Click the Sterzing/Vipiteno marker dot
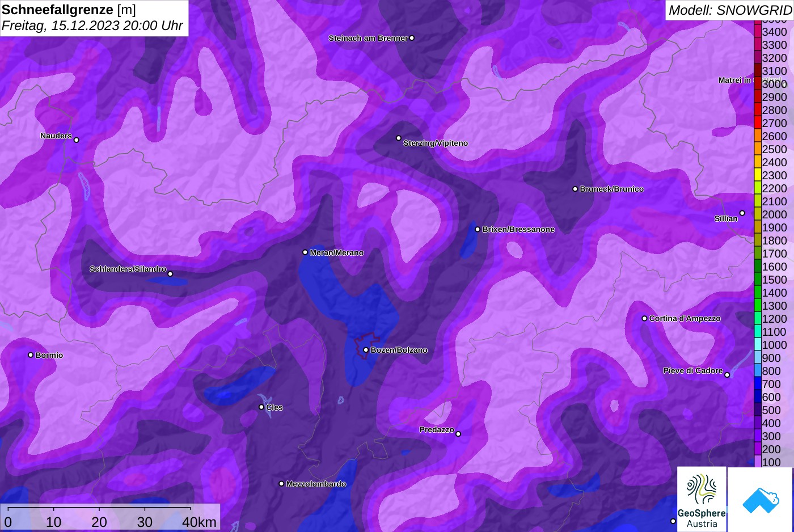Image resolution: width=794 pixels, height=532 pixels. coord(399,138)
